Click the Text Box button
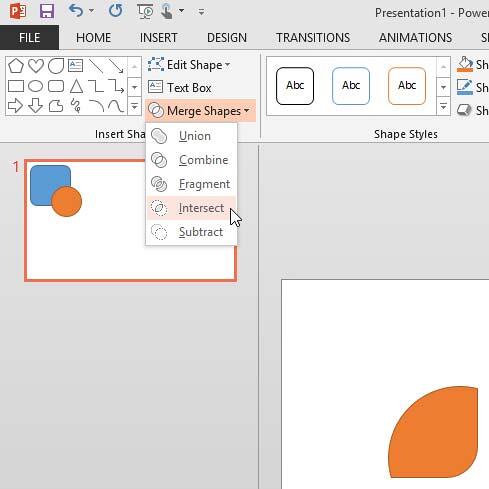489x489 pixels. [x=180, y=88]
